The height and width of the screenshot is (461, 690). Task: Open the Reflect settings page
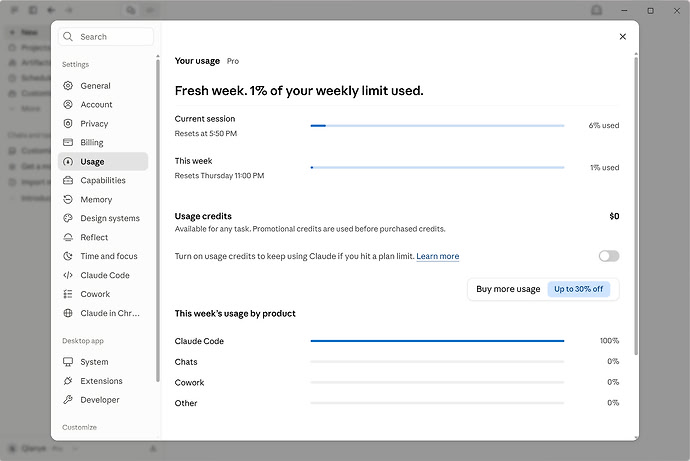click(103, 237)
